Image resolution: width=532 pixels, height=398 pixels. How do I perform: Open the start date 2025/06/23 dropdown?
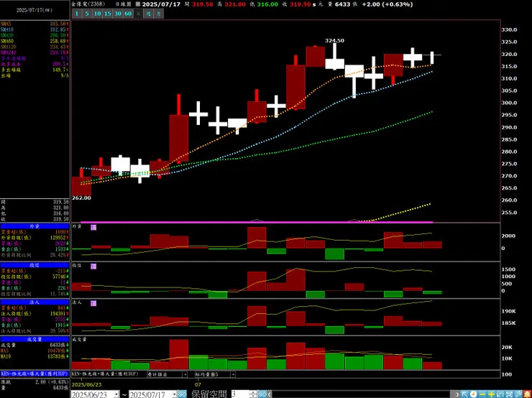click(x=116, y=394)
